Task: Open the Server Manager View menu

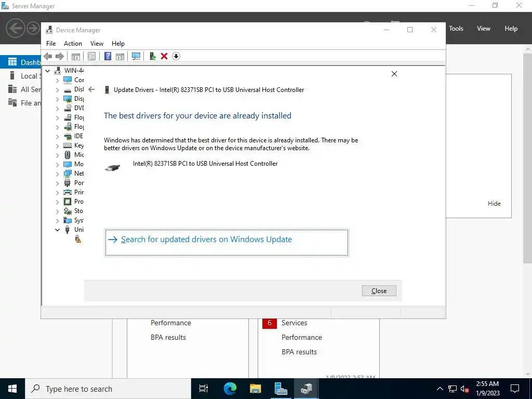Action: pos(484,29)
